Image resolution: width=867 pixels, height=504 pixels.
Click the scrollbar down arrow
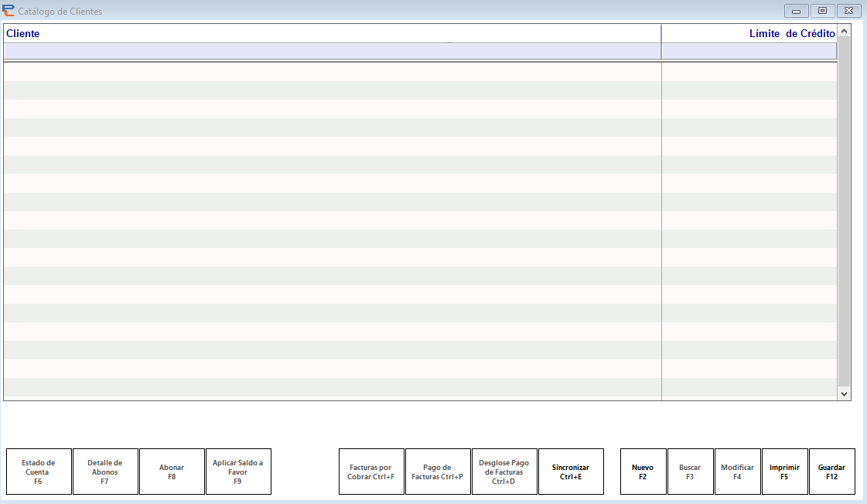[845, 394]
